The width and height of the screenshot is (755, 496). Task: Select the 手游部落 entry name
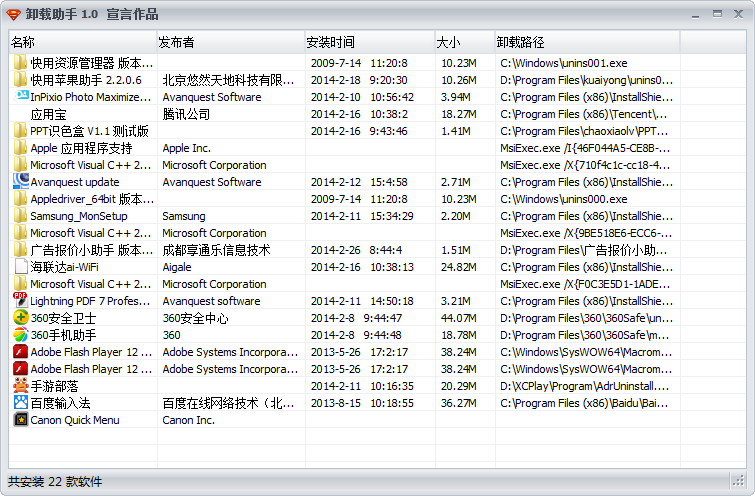pos(54,386)
